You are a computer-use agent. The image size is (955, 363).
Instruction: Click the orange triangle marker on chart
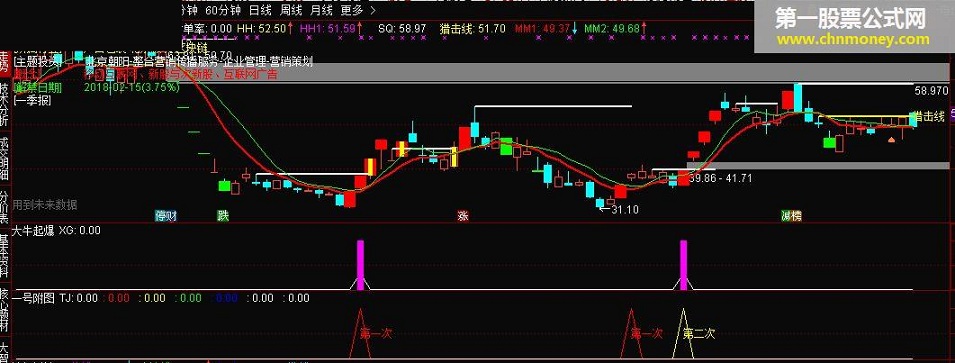[x=892, y=139]
